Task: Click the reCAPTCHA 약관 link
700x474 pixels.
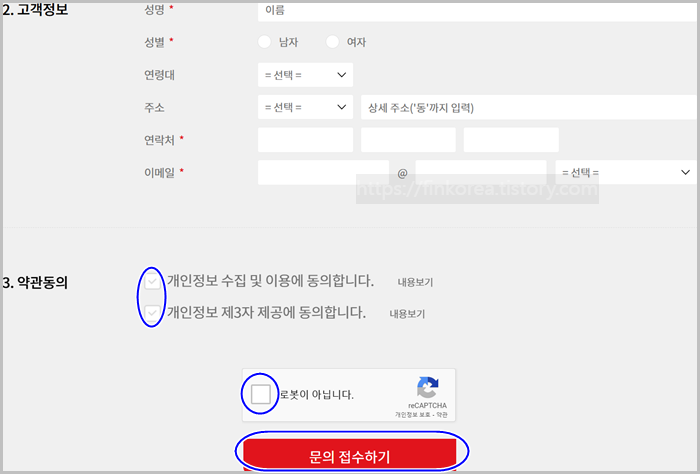Action: [442, 415]
